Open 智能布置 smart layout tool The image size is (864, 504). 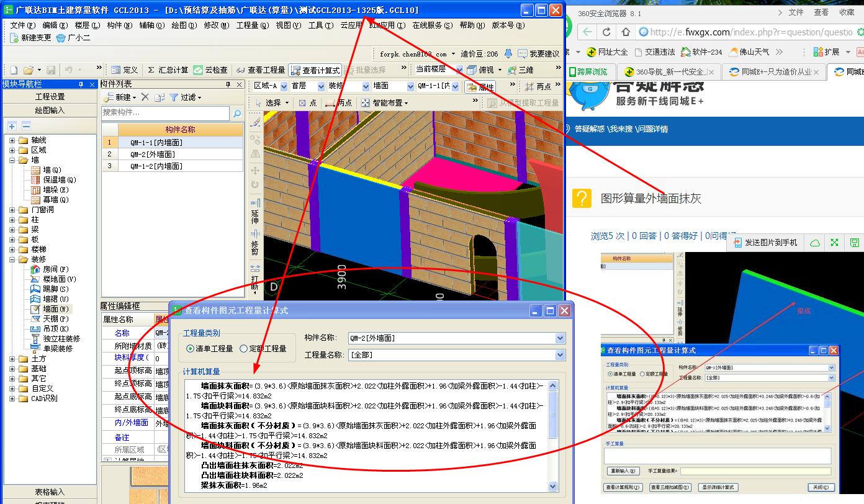[384, 103]
